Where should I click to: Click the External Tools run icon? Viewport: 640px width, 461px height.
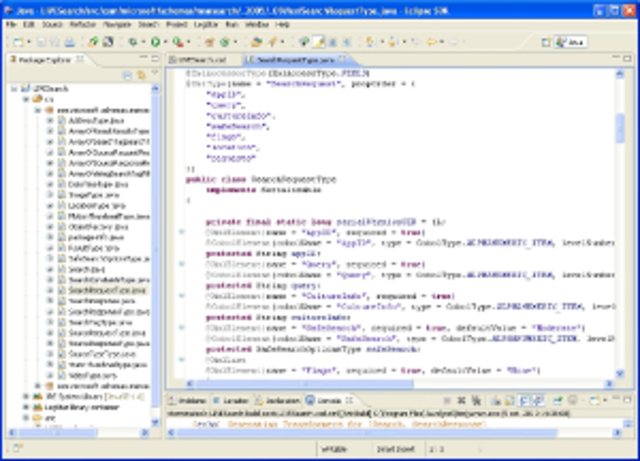(x=178, y=42)
